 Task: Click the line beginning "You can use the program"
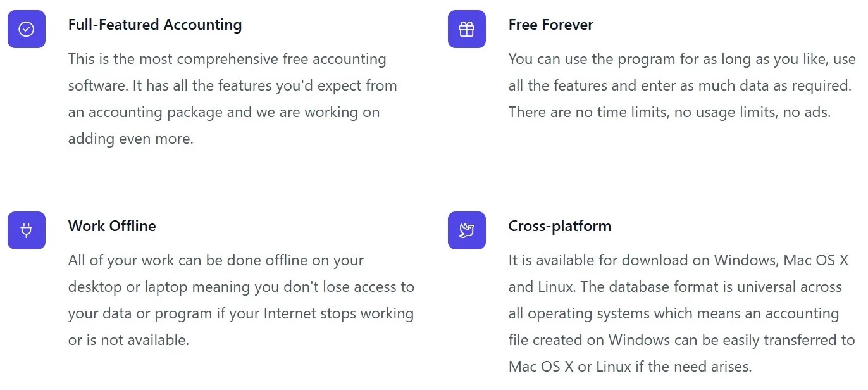682,60
